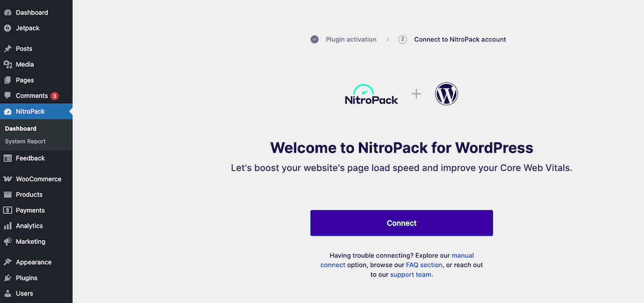Screen dimensions: 644x303
Task: Click the step 2 circle icon
Action: [402, 39]
